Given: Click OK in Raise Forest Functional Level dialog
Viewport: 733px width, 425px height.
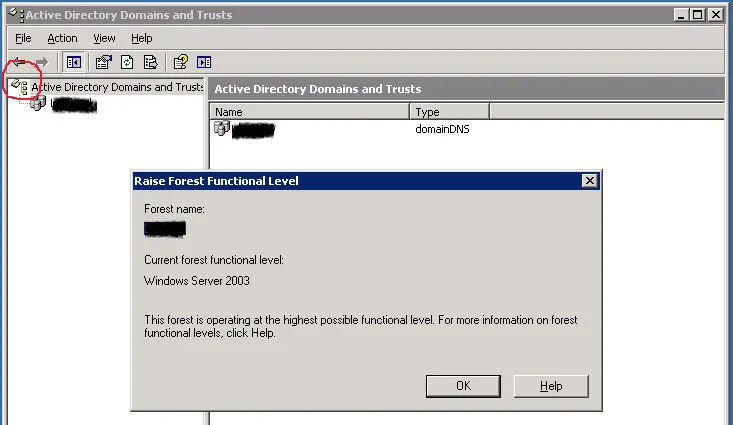Looking at the screenshot, I should point(463,386).
